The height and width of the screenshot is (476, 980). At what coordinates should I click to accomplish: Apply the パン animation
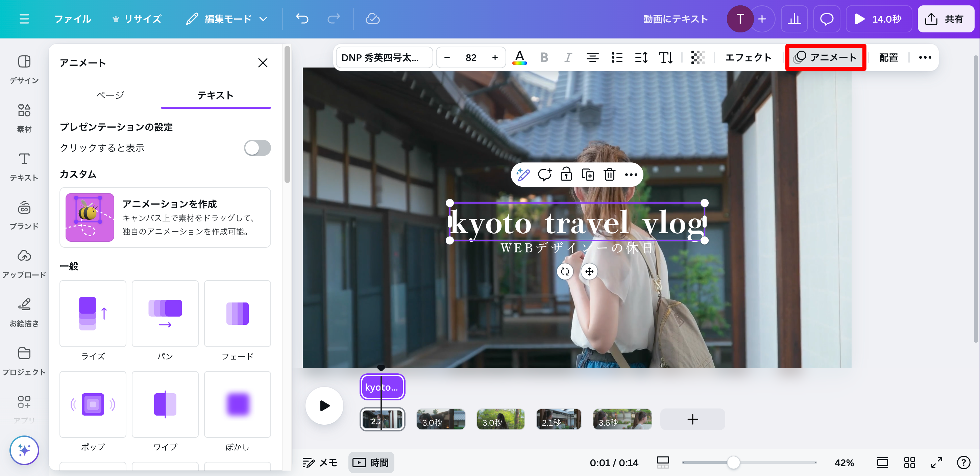[165, 314]
